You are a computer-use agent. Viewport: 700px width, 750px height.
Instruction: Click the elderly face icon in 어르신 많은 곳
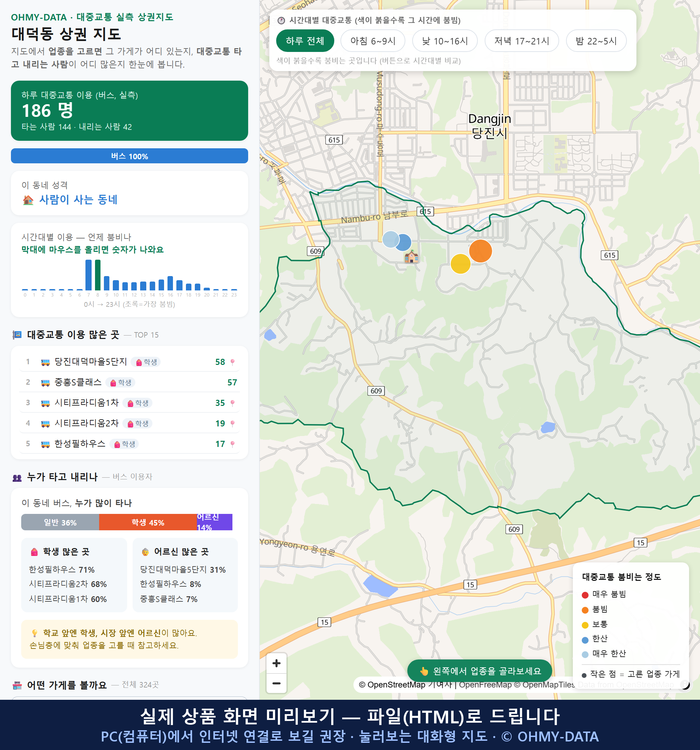(x=145, y=552)
